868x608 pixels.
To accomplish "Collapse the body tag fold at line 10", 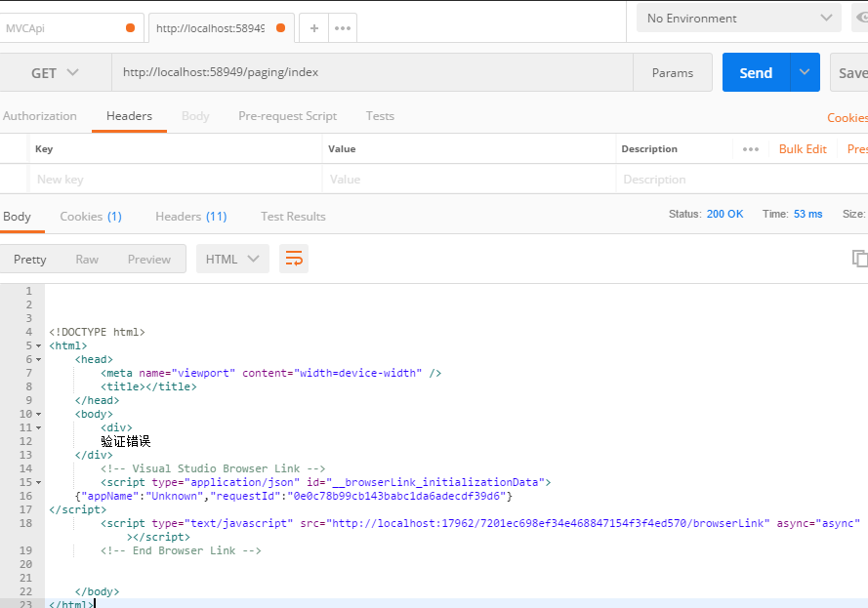I will [x=39, y=415].
